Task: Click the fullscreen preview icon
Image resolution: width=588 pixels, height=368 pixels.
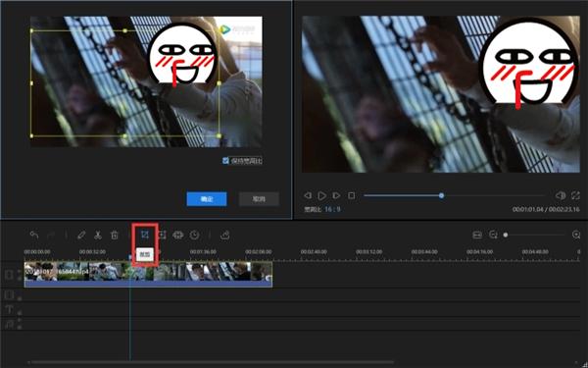Action: [575, 195]
